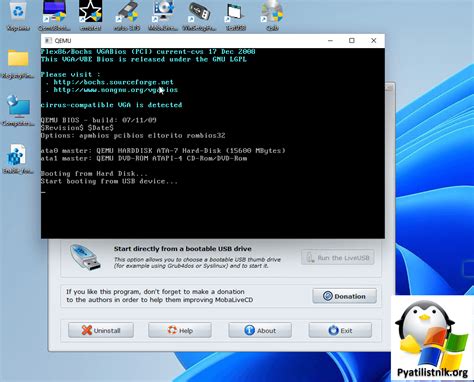The height and width of the screenshot is (382, 474).
Task: Open Help in MobaLiveCD
Action: click(x=180, y=330)
